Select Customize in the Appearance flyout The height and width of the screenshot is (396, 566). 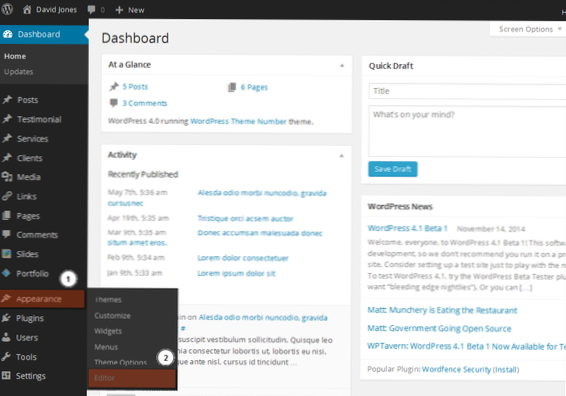(112, 316)
